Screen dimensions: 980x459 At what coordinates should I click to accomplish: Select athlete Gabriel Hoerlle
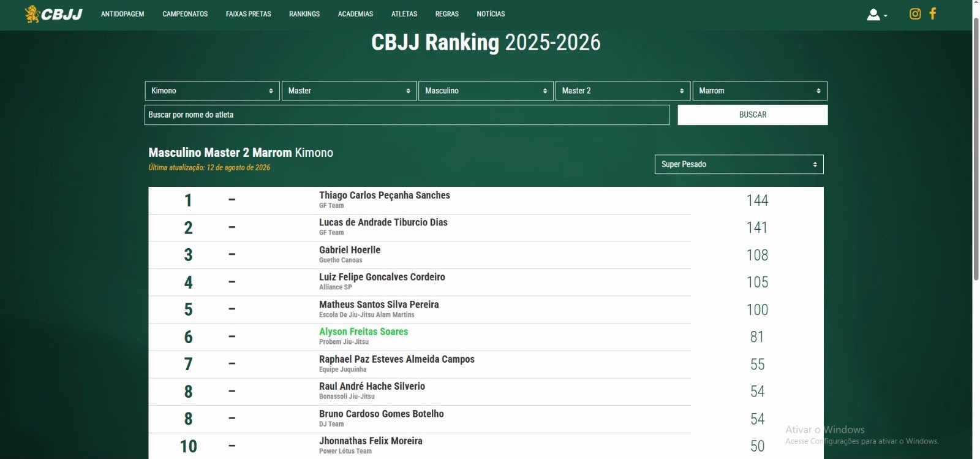tap(349, 250)
